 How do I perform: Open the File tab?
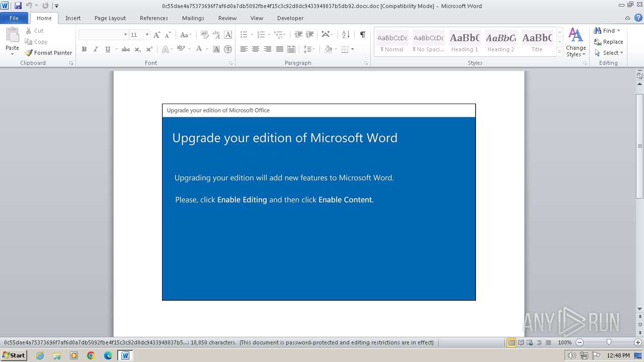[14, 18]
